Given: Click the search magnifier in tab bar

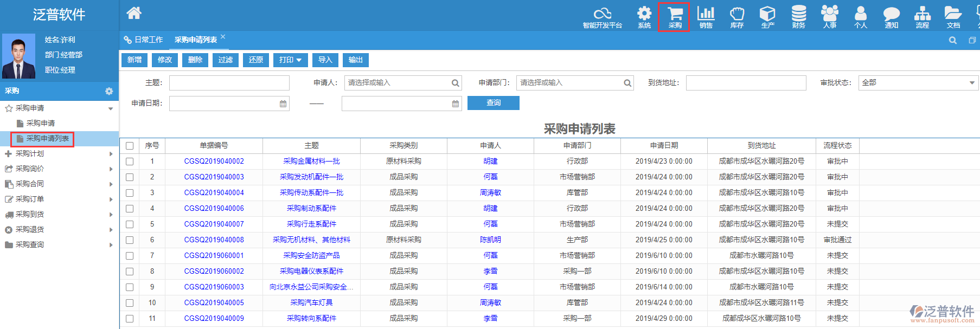Looking at the screenshot, I should pyautogui.click(x=952, y=40).
